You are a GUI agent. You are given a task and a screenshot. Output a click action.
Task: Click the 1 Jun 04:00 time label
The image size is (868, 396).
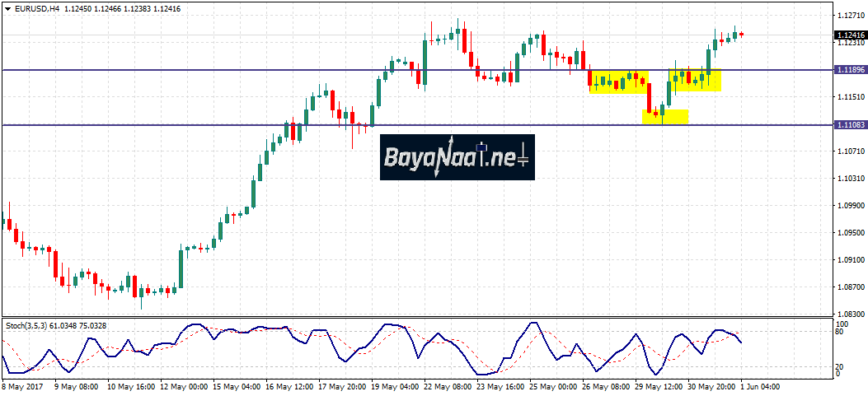point(758,385)
